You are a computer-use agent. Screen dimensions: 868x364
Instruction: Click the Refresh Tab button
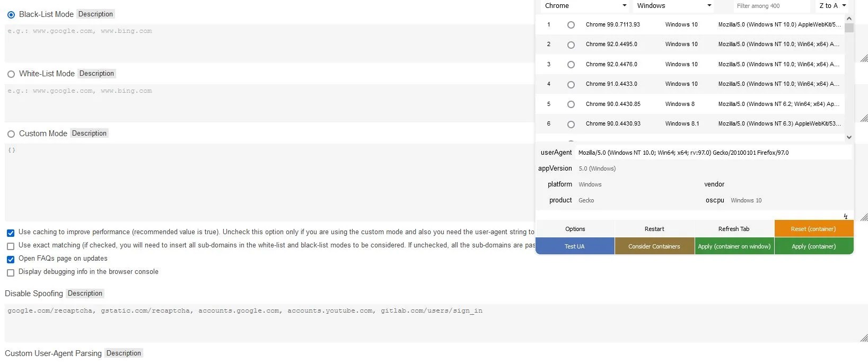(x=734, y=229)
